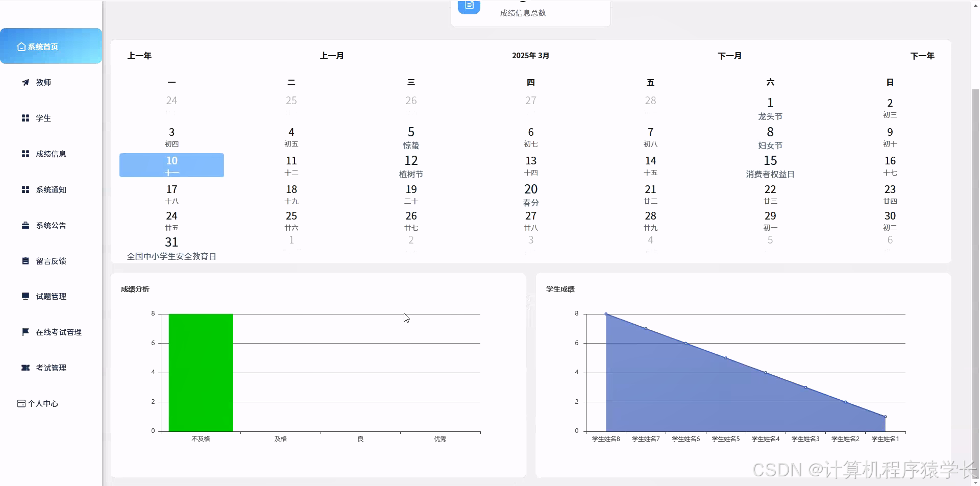Click the 2025年 3月 calendar title
Image resolution: width=980 pixels, height=486 pixels.
click(x=530, y=56)
